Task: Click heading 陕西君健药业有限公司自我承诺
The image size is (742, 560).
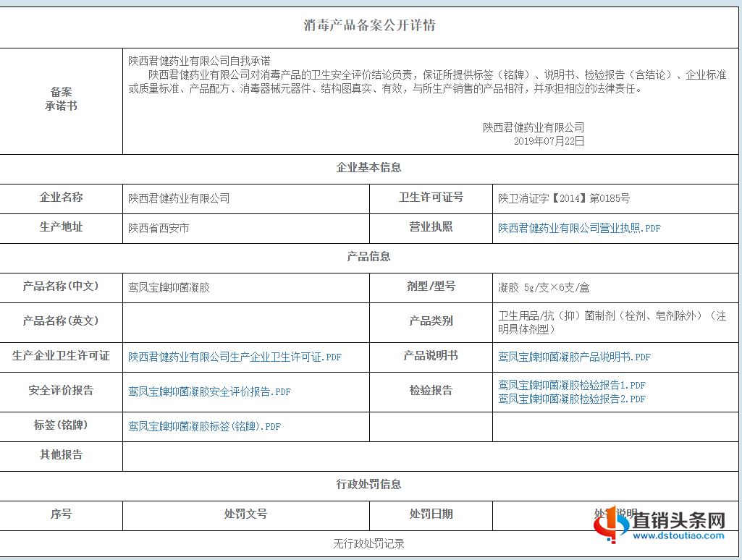Action: 199,61
